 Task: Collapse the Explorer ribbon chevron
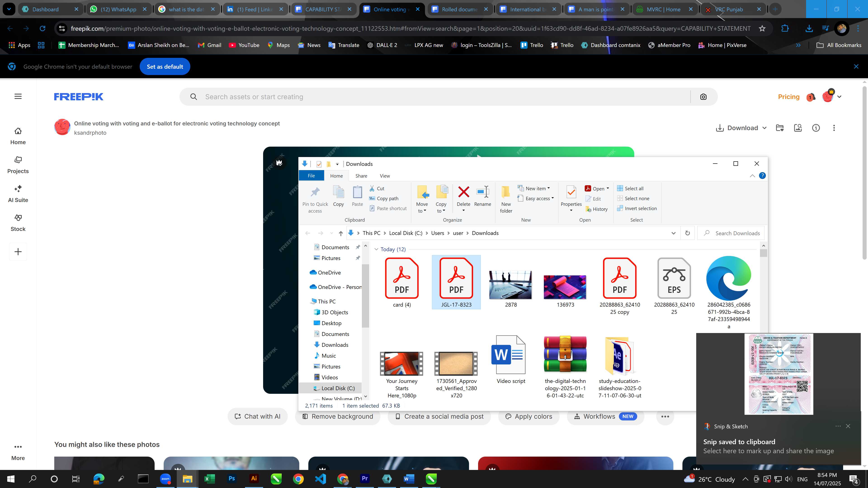pos(752,176)
